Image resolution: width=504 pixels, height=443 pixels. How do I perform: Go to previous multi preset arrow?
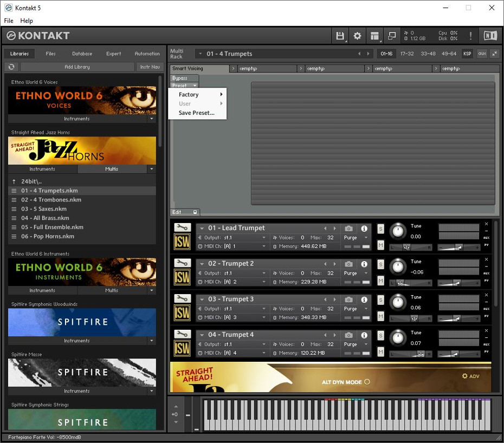coord(359,54)
